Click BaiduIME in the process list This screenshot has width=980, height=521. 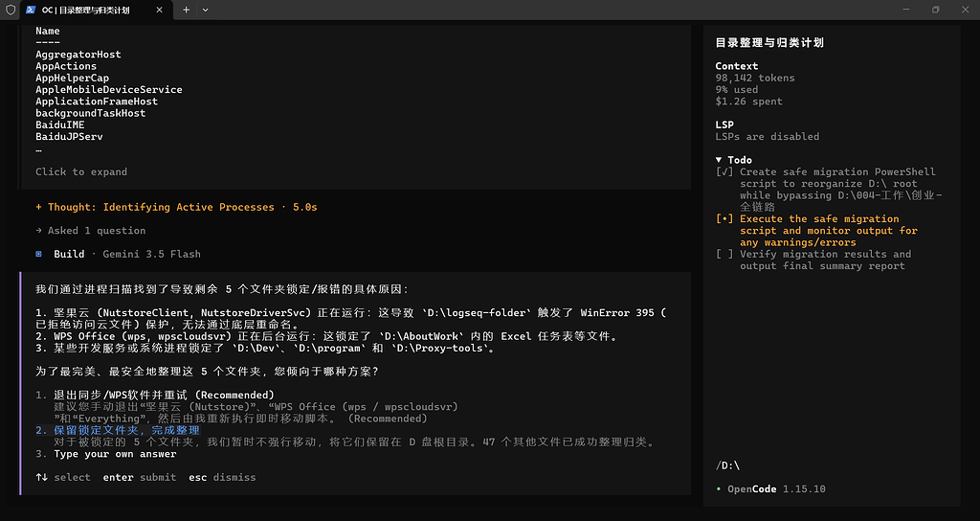click(60, 125)
